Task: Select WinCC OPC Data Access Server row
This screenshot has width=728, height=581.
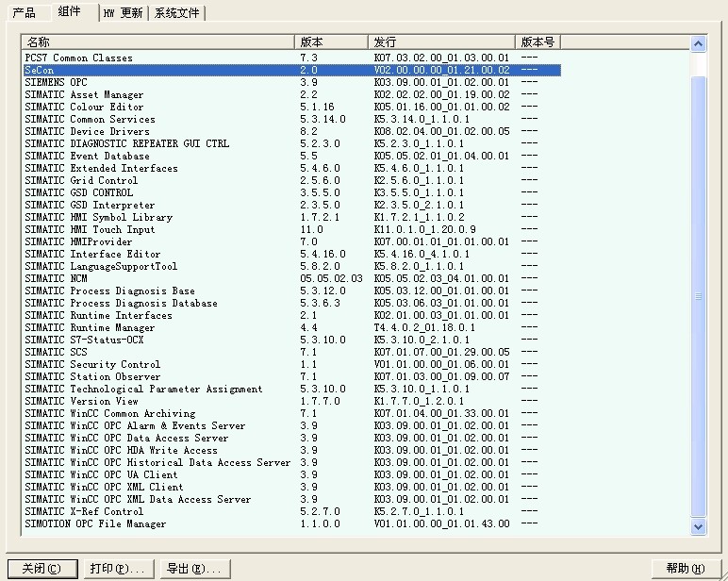Action: tap(292, 438)
